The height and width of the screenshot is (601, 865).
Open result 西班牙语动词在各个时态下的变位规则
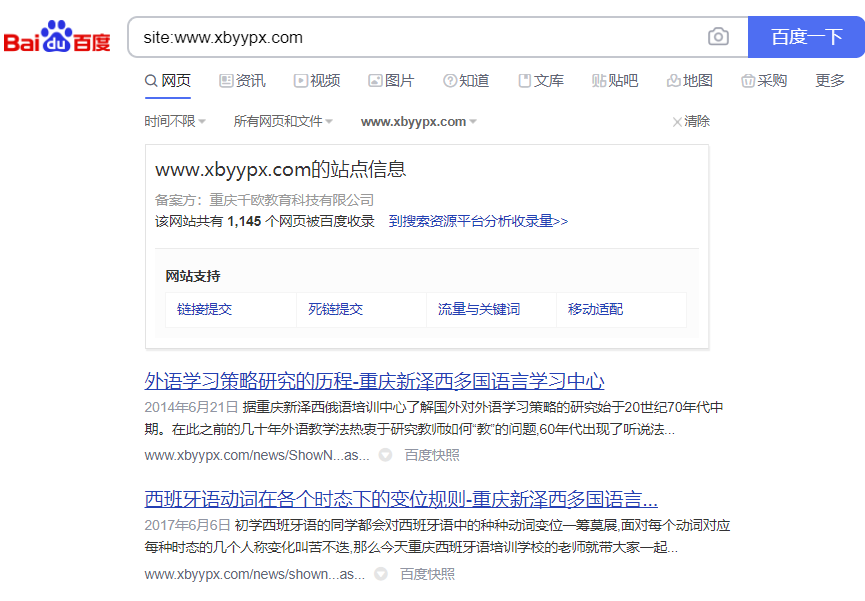[401, 499]
